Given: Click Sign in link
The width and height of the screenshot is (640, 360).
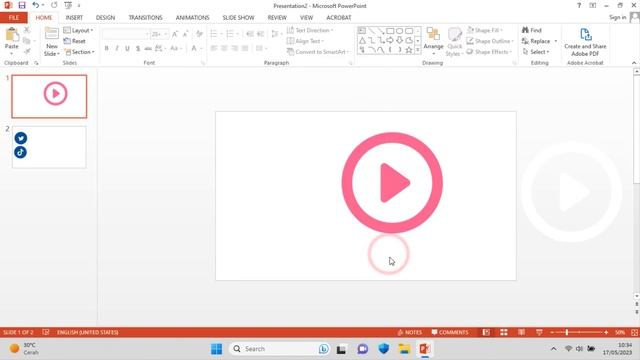Looking at the screenshot, I should click(x=618, y=17).
